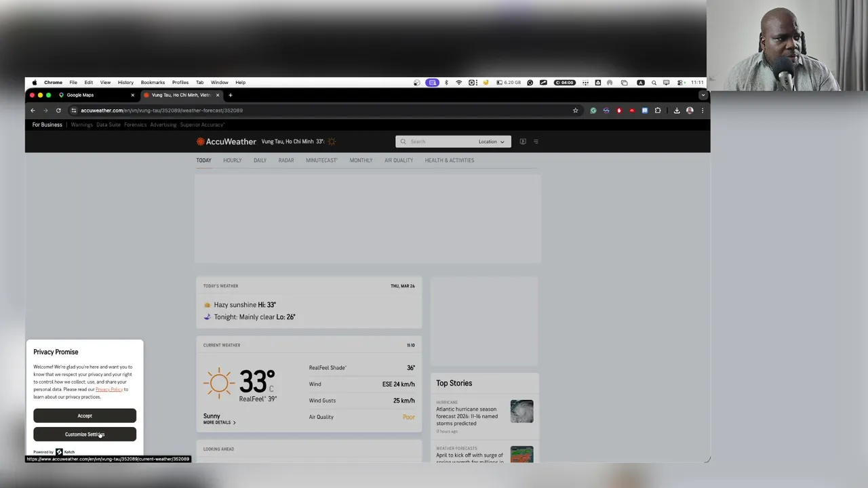The width and height of the screenshot is (868, 488).
Task: Click the green WhatsApp-style extension icon
Action: tap(593, 110)
